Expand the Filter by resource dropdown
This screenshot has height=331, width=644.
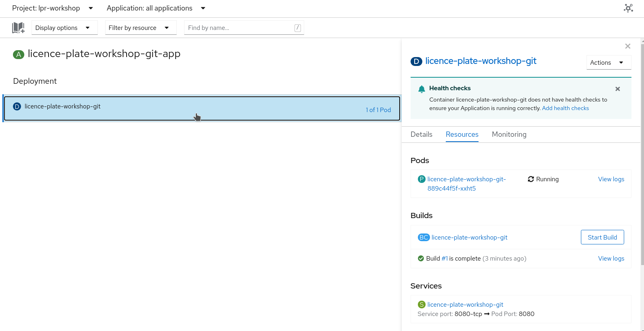(141, 28)
